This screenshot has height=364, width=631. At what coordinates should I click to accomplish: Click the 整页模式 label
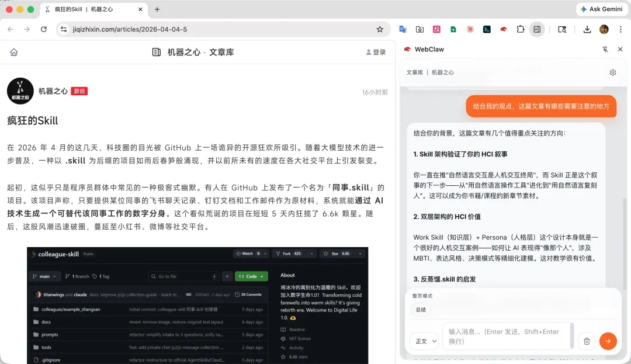(422, 296)
